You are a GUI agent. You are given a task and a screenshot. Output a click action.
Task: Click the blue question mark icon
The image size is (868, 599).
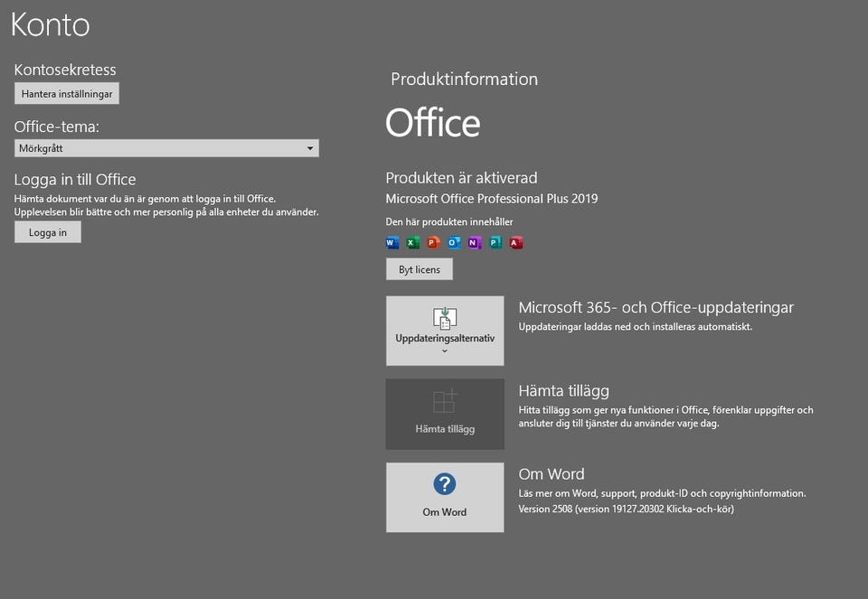[x=445, y=484]
